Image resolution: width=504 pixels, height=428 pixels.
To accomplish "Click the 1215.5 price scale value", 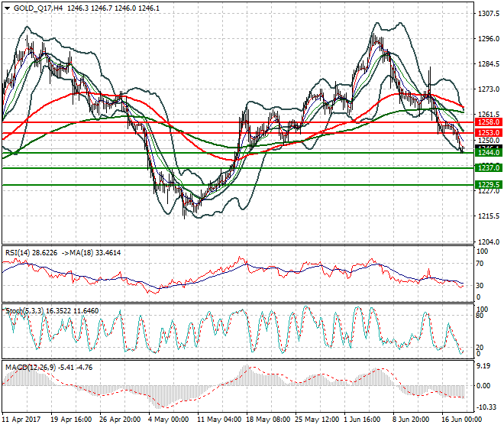I will [x=489, y=216].
